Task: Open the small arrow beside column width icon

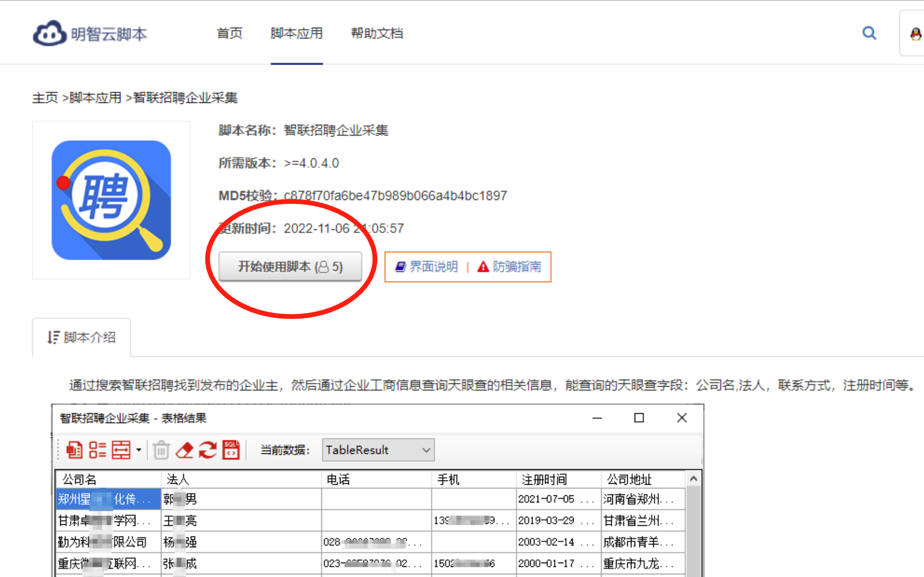Action: point(139,450)
